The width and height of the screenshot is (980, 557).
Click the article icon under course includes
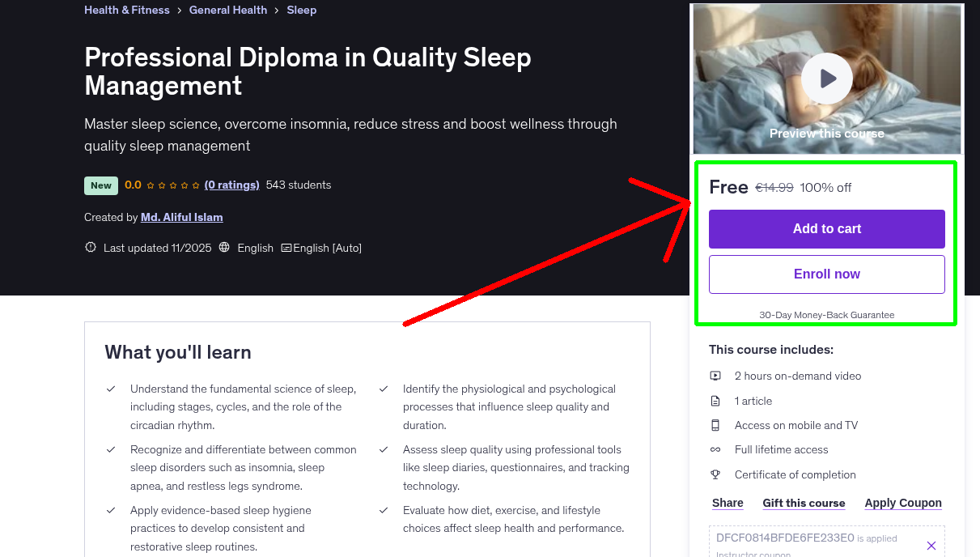[x=716, y=400]
